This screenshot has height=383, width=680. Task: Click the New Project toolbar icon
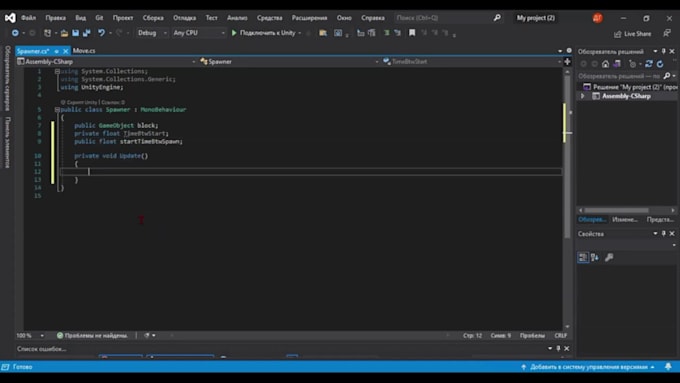tap(47, 33)
